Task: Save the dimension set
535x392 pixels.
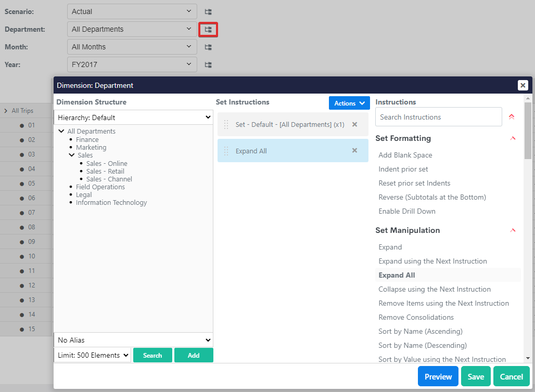Action: click(x=476, y=376)
